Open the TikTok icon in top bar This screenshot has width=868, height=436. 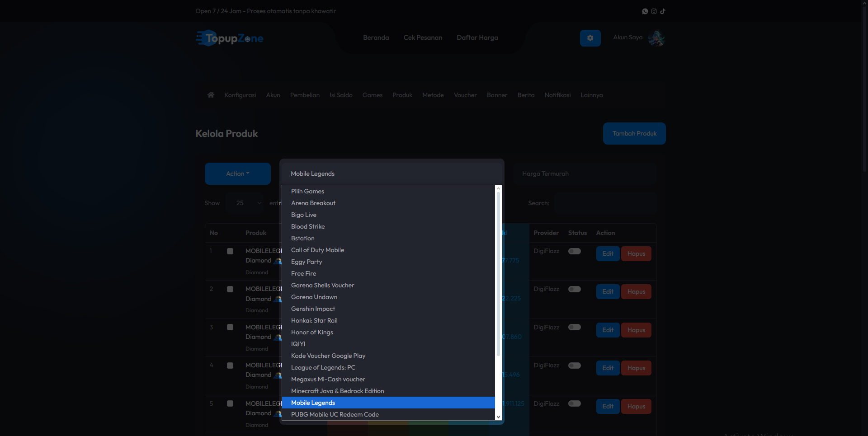[663, 11]
